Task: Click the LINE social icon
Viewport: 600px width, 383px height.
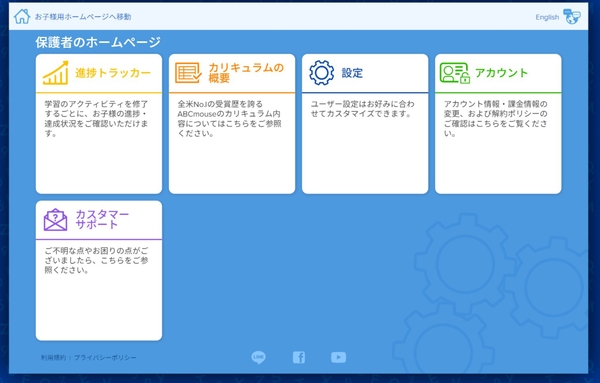Action: (x=259, y=357)
